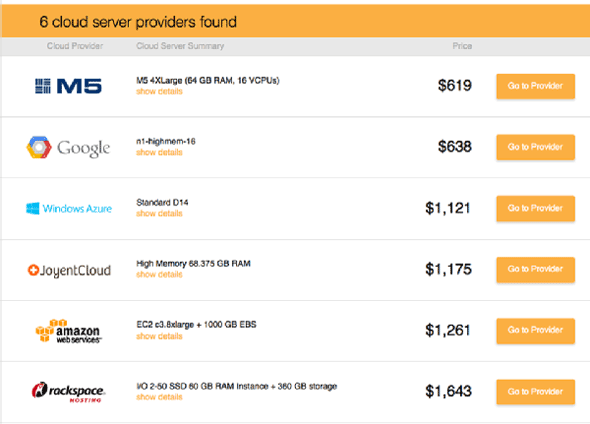Click the Rackspace Hosting logo
The height and width of the screenshot is (424, 590).
68,392
